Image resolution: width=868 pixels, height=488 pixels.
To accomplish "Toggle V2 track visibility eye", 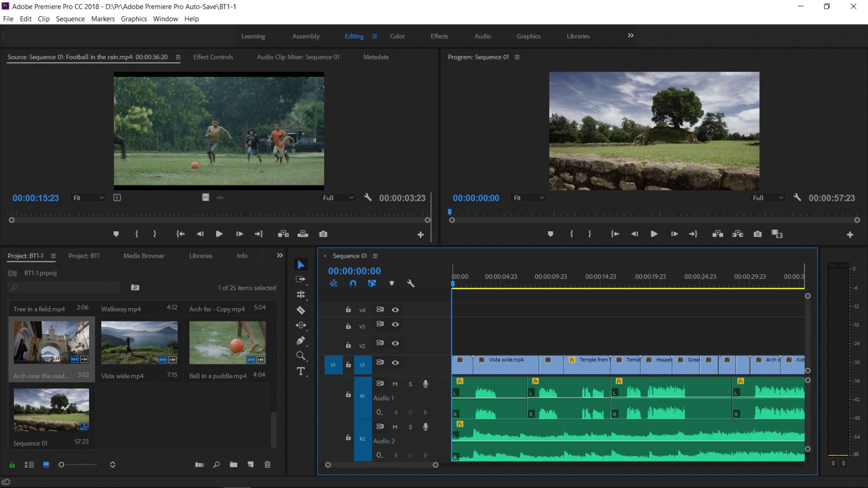I will pyautogui.click(x=395, y=343).
